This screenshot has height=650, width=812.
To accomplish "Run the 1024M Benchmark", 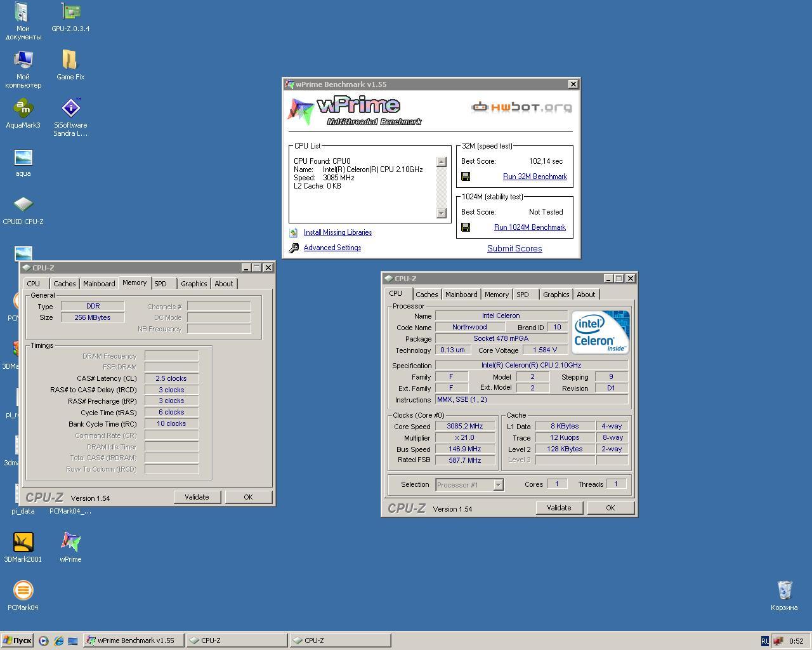I will pyautogui.click(x=530, y=227).
